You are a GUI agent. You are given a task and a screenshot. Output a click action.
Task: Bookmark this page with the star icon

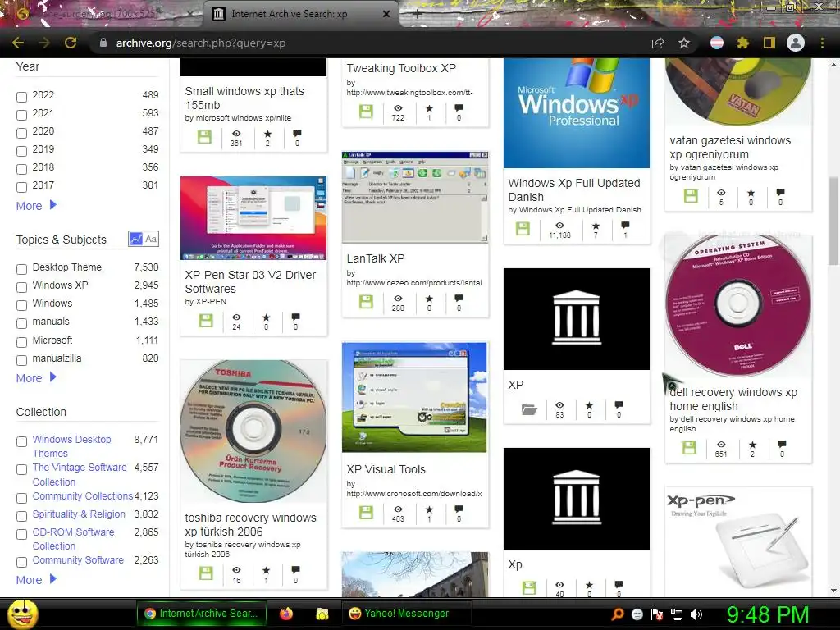pyautogui.click(x=684, y=43)
